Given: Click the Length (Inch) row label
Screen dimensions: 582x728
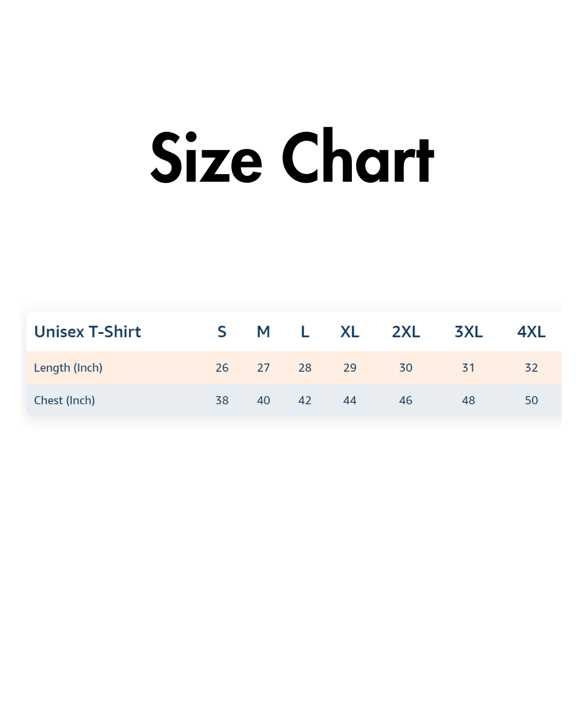Looking at the screenshot, I should tap(68, 368).
